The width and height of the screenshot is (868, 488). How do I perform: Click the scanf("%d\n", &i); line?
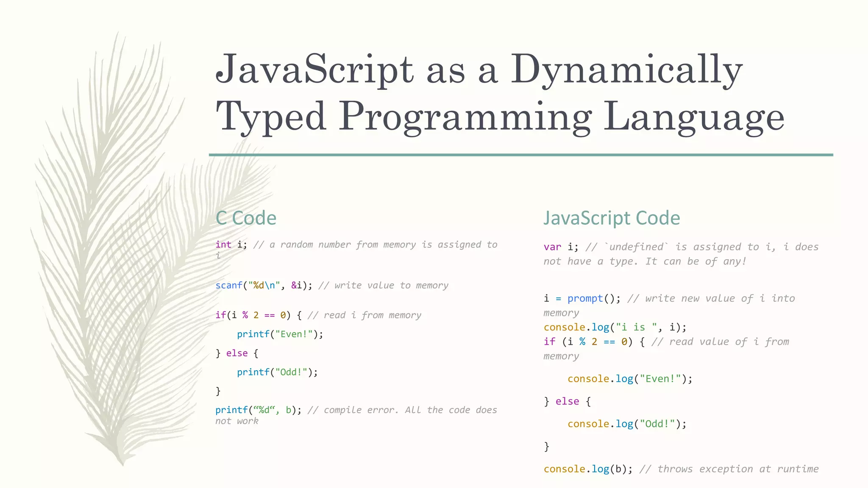tap(264, 285)
